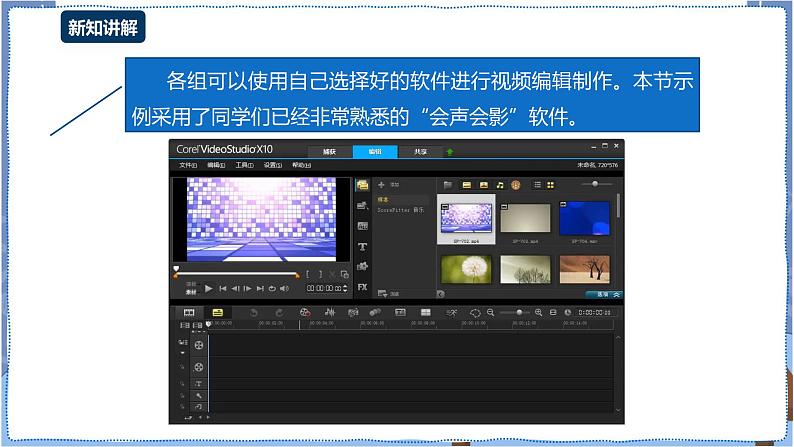Image resolution: width=794 pixels, height=447 pixels.
Task: Open the 工具 menu
Action: tap(244, 165)
